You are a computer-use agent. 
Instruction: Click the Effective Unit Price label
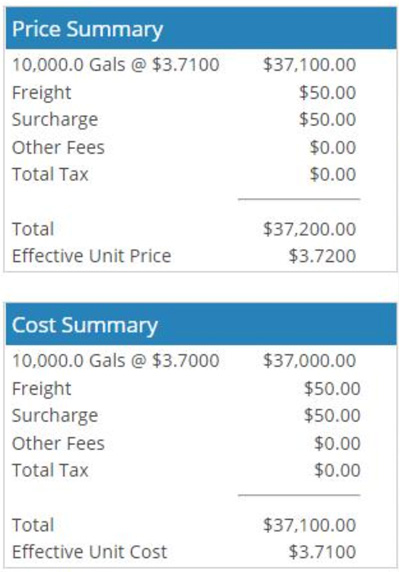pyautogui.click(x=92, y=256)
